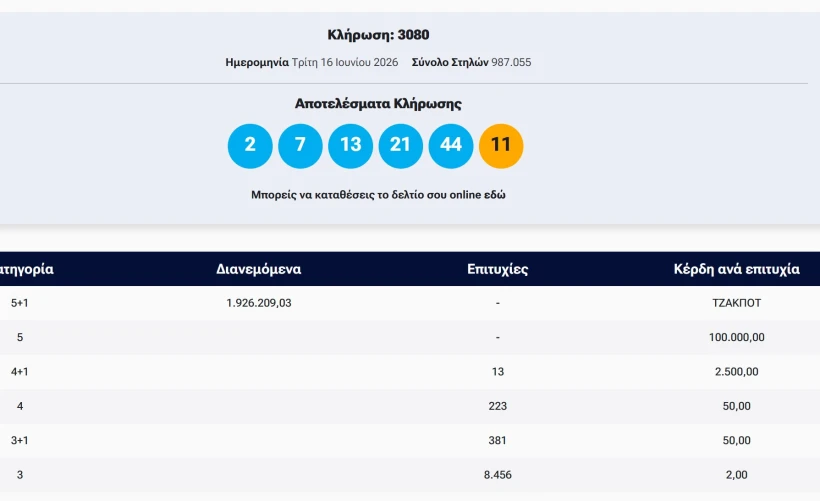Click the 50,00 winnings in row 3+1
The height and width of the screenshot is (501, 820).
coord(736,440)
